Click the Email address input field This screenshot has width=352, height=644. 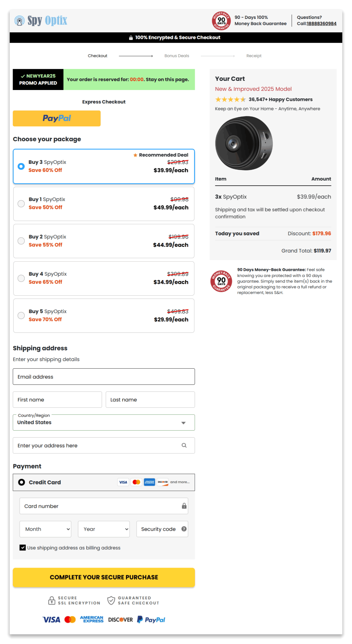click(104, 376)
